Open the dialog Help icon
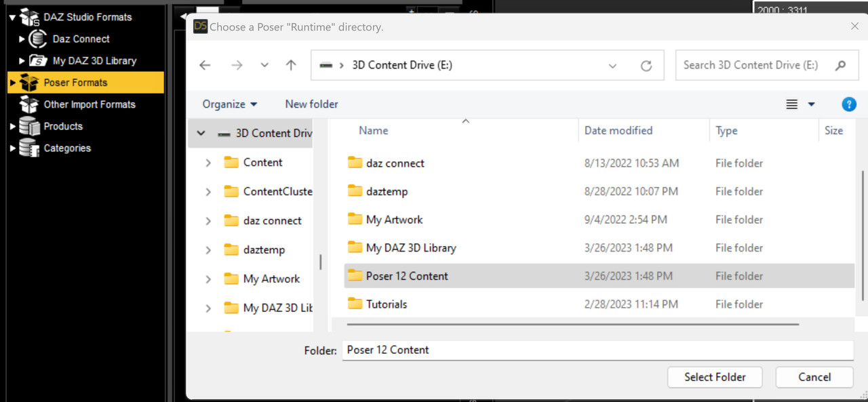Viewport: 868px width, 402px height. (848, 104)
